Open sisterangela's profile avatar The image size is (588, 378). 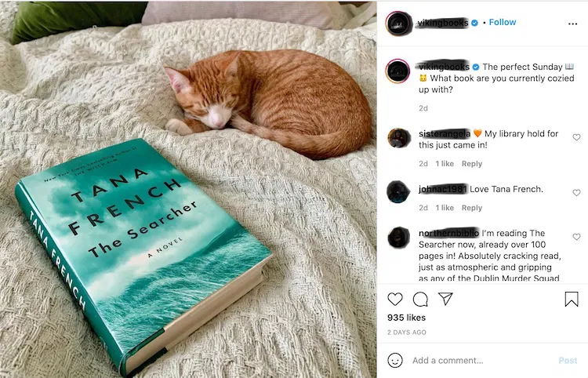click(x=398, y=137)
